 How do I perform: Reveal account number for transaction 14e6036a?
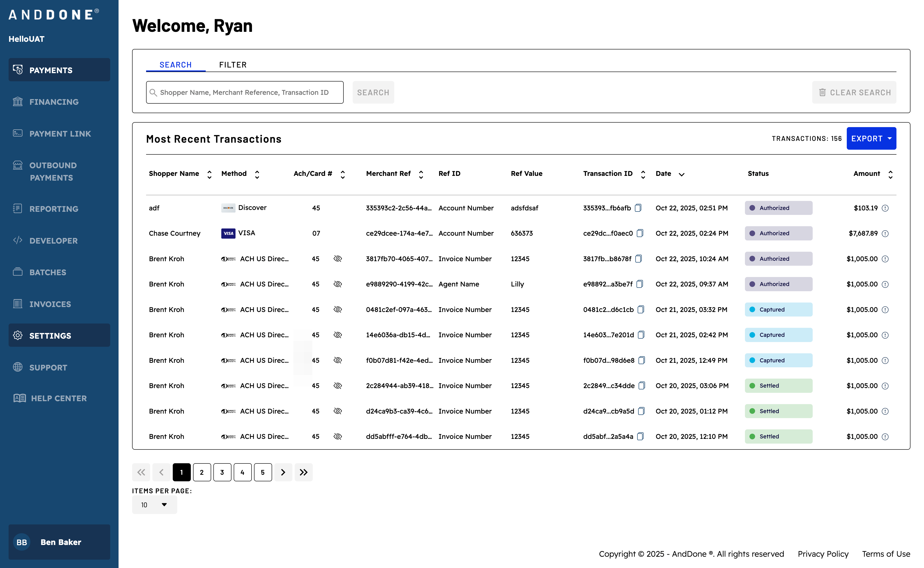tap(337, 335)
